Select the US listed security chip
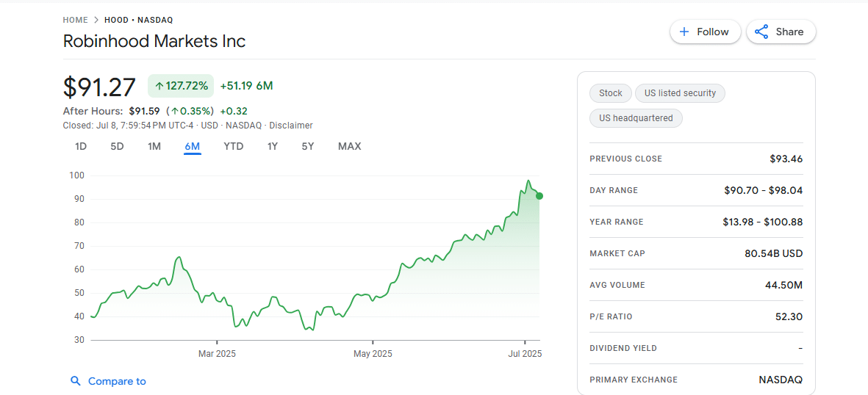This screenshot has width=868, height=395. click(x=680, y=93)
